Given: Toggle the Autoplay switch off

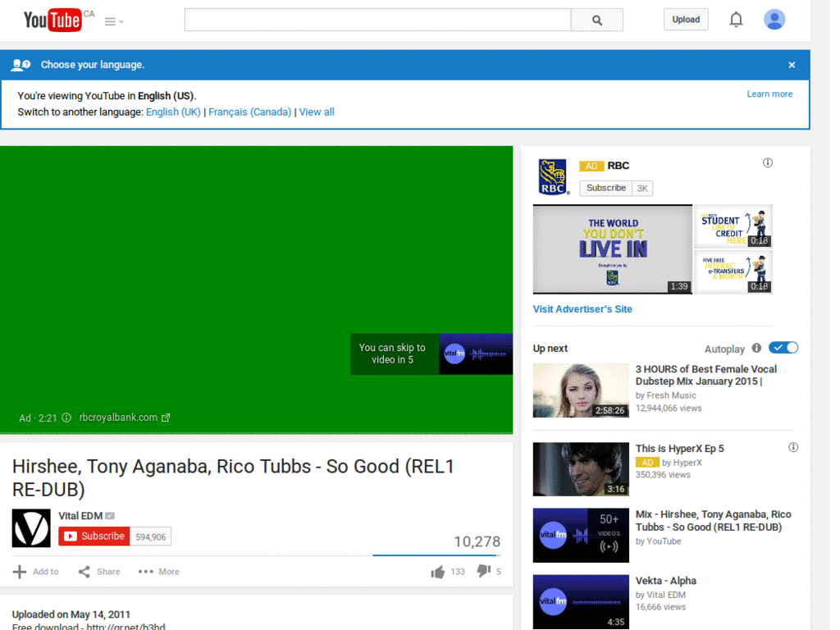Looking at the screenshot, I should (783, 348).
